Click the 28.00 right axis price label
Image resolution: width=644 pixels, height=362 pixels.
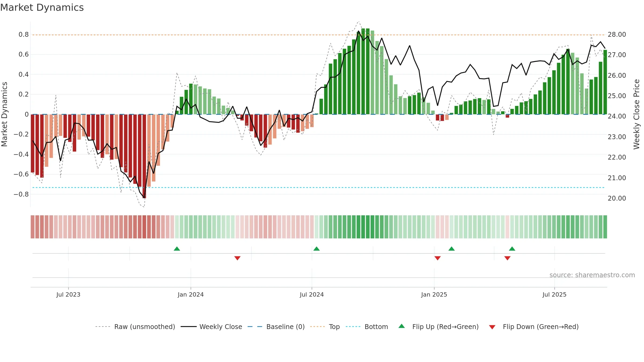click(617, 35)
